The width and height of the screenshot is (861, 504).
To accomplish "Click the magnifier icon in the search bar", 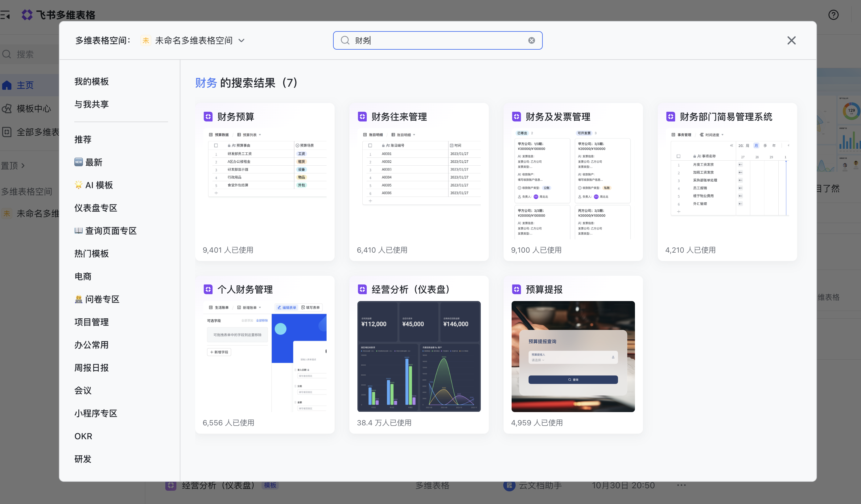I will coord(345,40).
